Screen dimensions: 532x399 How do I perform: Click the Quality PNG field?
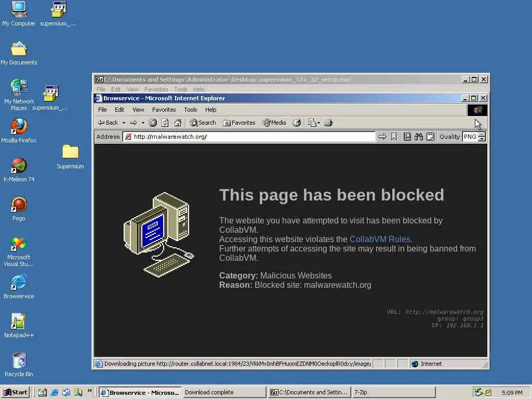470,137
